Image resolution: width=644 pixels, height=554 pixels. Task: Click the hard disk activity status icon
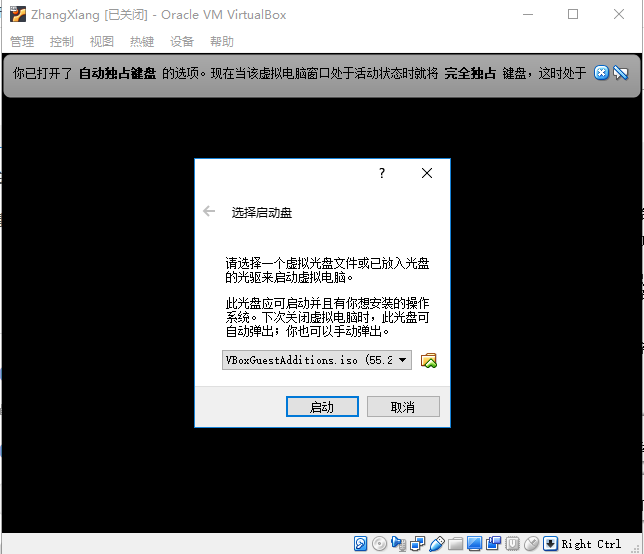click(x=360, y=543)
